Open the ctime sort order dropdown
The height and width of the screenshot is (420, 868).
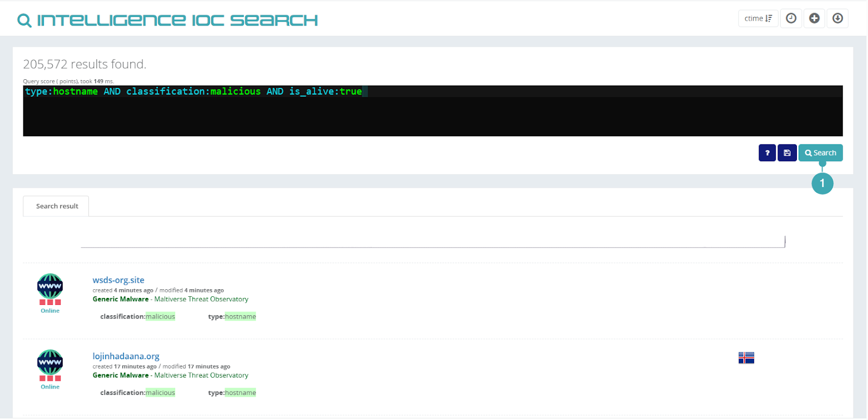758,18
